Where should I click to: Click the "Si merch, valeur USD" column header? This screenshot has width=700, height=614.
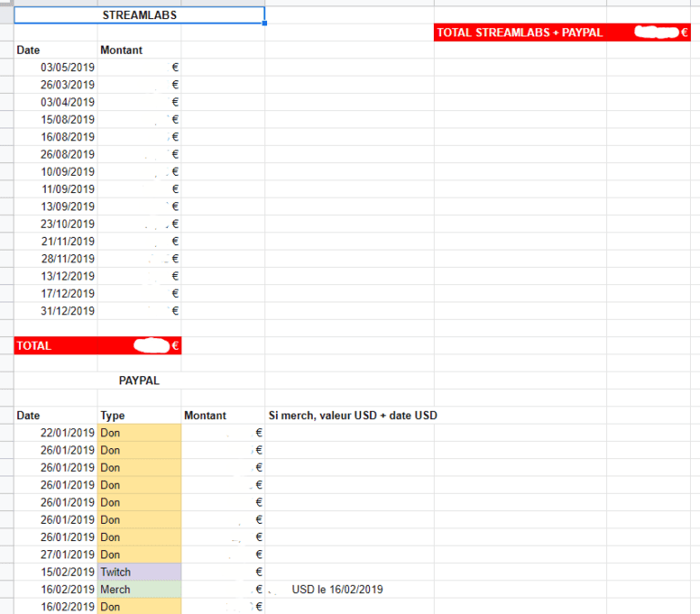pyautogui.click(x=349, y=415)
